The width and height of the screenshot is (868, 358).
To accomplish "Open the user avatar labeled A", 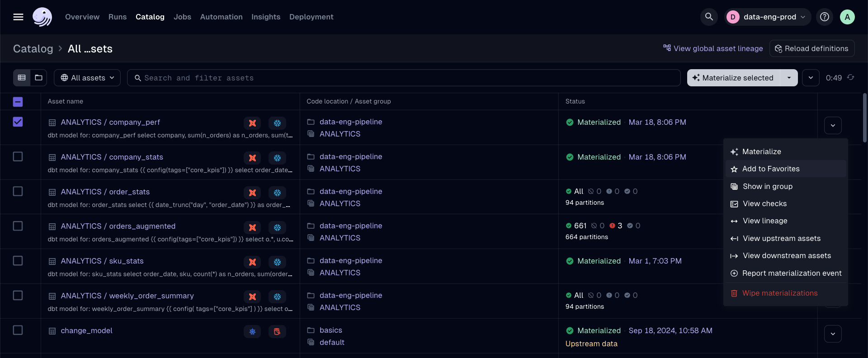I will pyautogui.click(x=847, y=17).
